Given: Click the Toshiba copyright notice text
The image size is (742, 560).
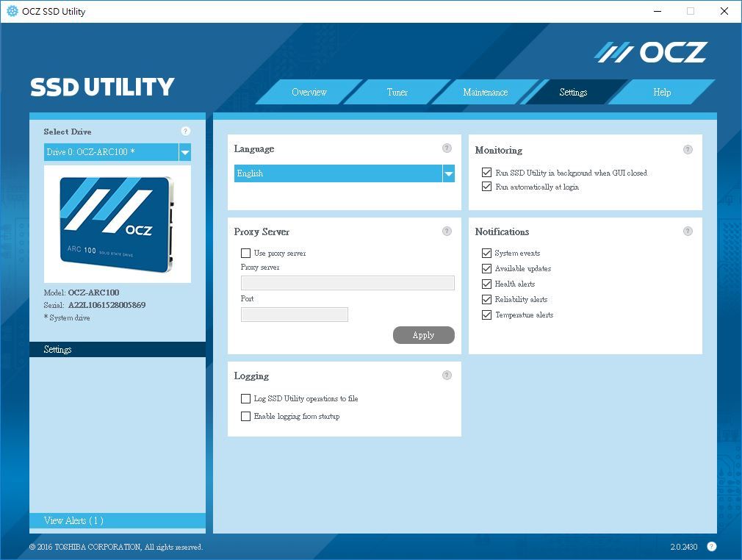Looking at the screenshot, I should pyautogui.click(x=116, y=547).
